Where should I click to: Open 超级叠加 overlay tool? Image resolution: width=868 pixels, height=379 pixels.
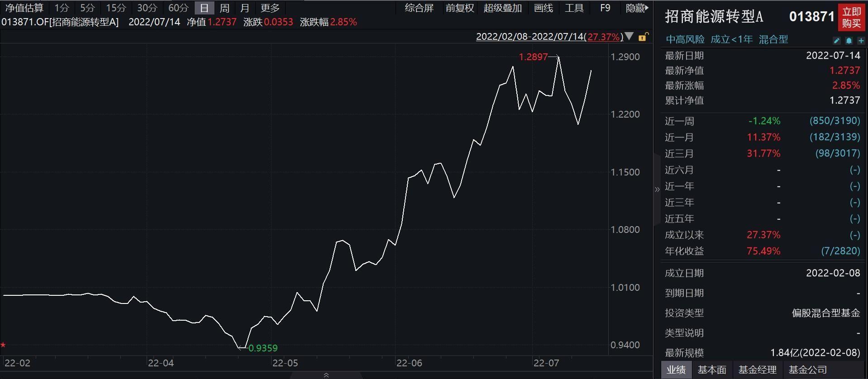tap(502, 8)
